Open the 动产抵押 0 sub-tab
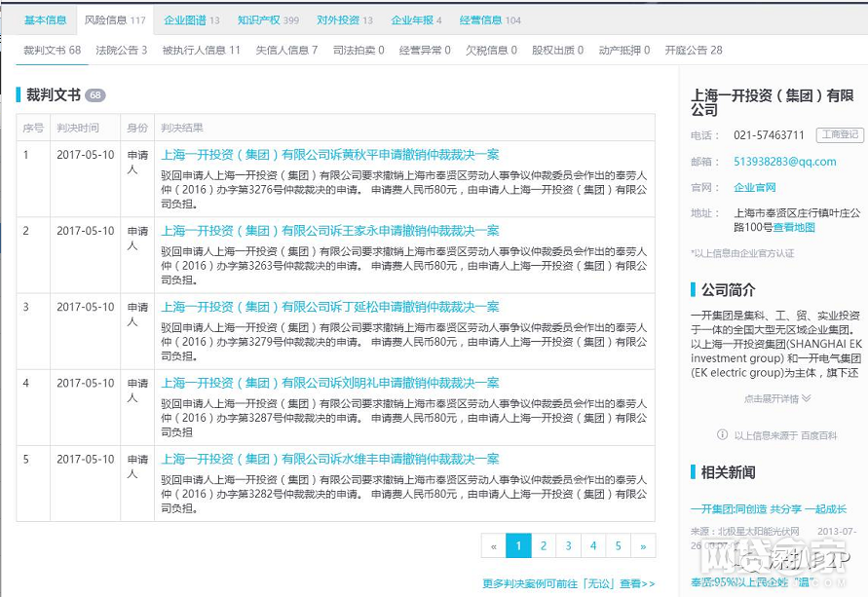The width and height of the screenshot is (868, 597). pos(624,51)
